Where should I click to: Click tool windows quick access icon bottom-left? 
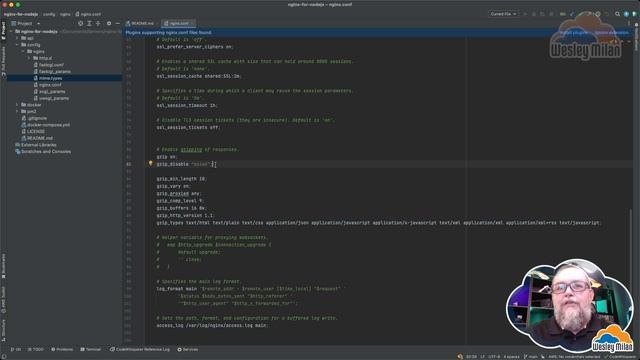pos(3,357)
